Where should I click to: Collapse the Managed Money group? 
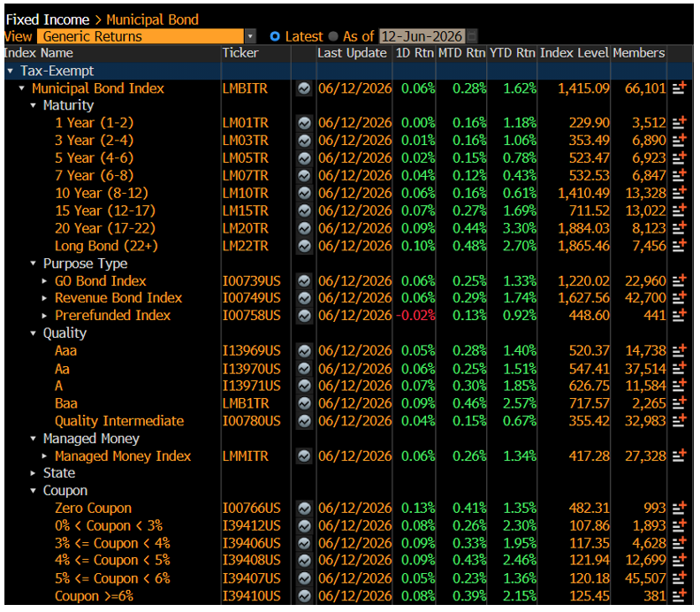33,439
